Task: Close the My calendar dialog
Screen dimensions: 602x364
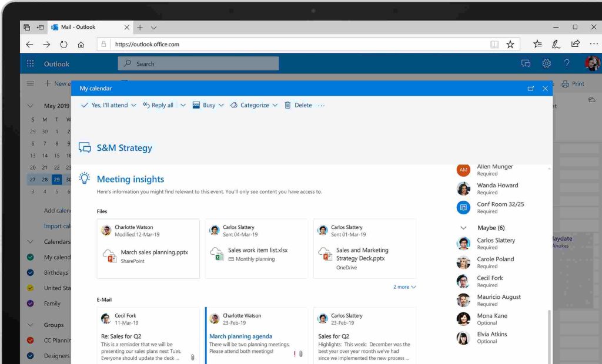Action: [545, 89]
